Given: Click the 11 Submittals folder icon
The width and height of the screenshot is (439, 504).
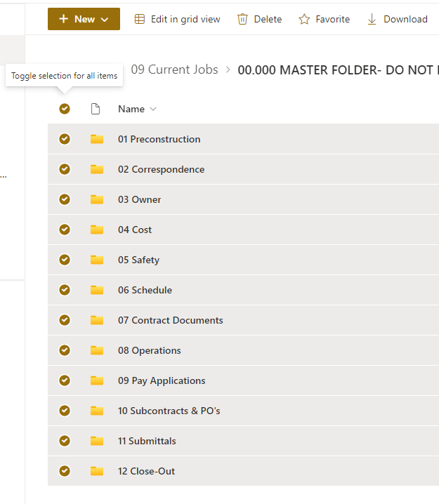Looking at the screenshot, I should click(x=97, y=441).
